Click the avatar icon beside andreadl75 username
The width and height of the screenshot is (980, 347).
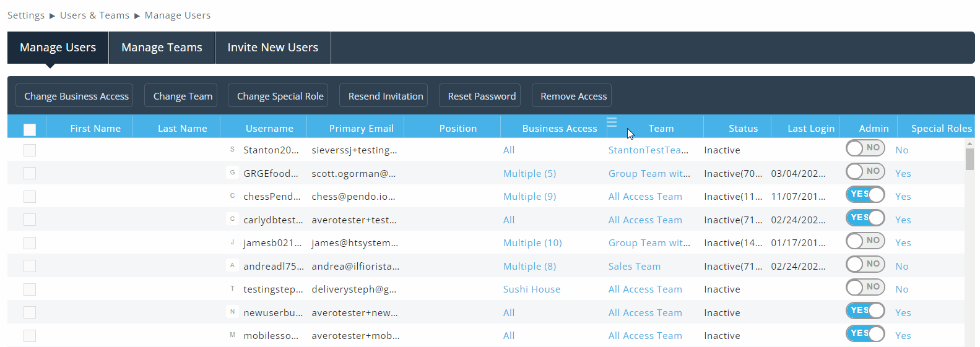point(232,266)
